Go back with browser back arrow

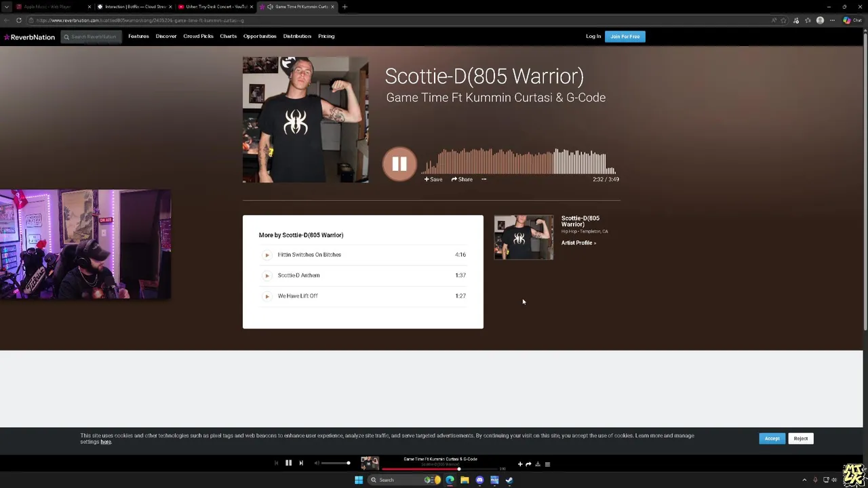pos(6,20)
